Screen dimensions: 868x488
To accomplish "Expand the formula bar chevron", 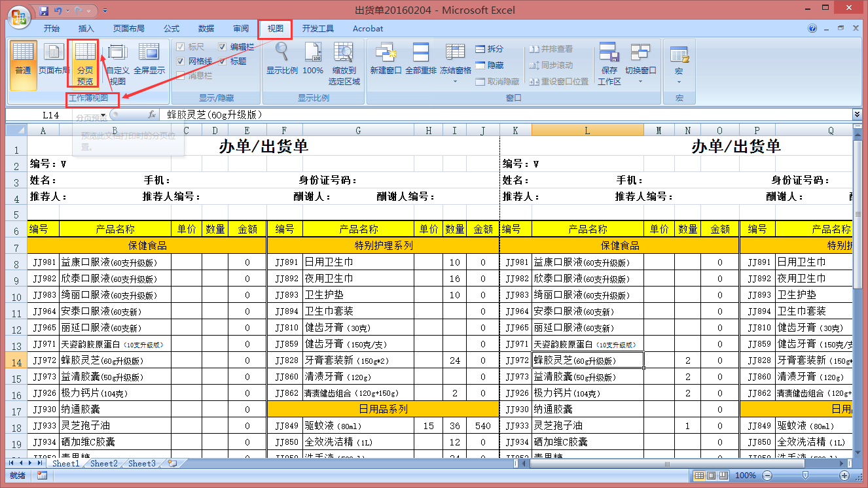I will pos(857,114).
